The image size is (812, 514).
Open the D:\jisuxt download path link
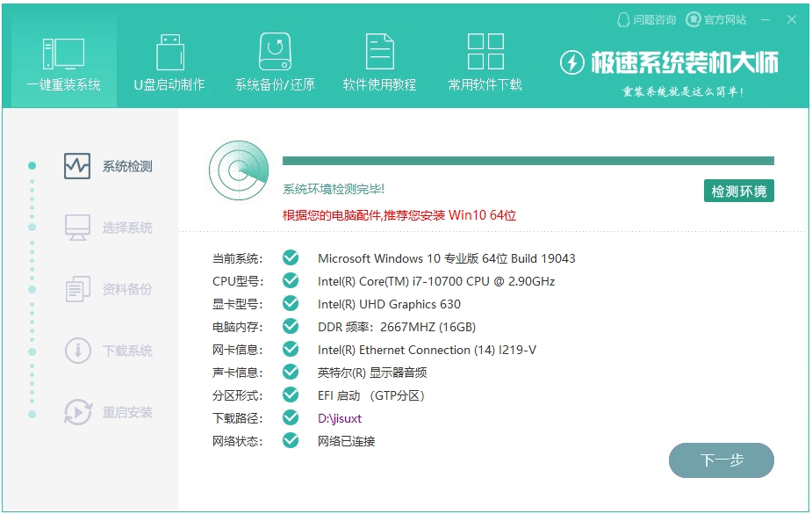(340, 418)
